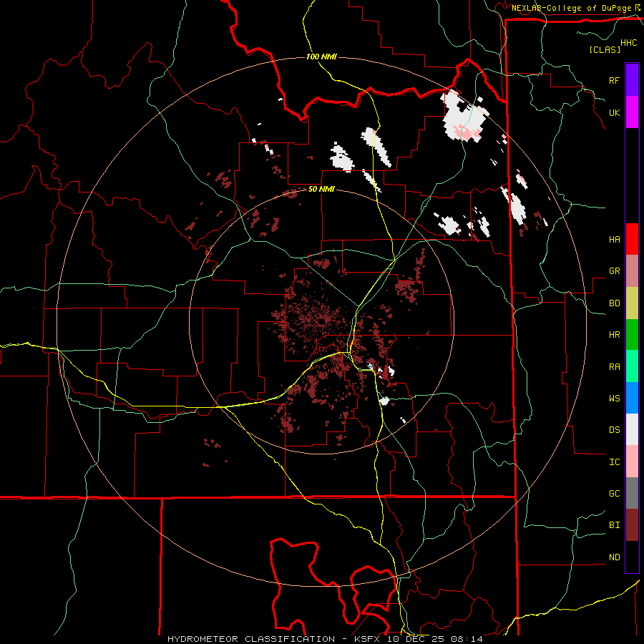
Task: Click the 'ND' legend label
Action: [614, 557]
